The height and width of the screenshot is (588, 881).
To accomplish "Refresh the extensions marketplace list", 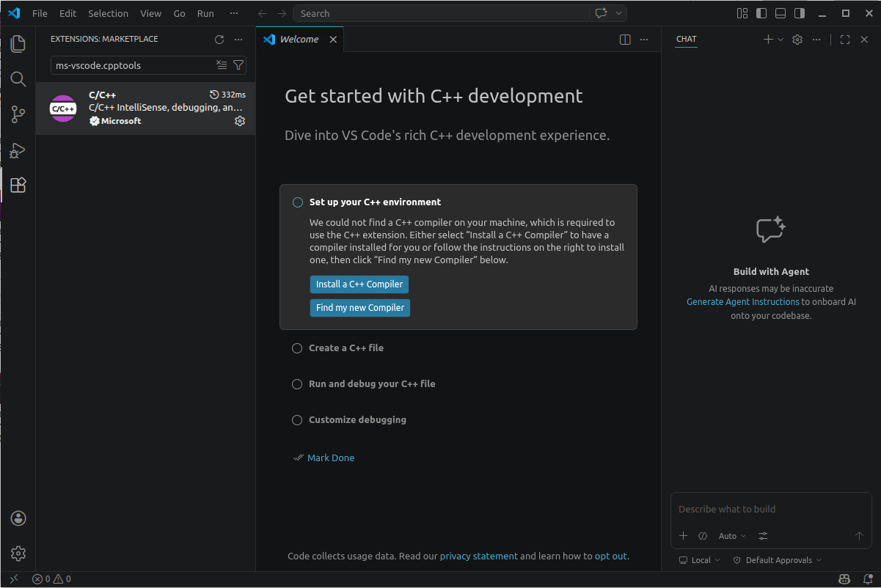I will [x=219, y=40].
